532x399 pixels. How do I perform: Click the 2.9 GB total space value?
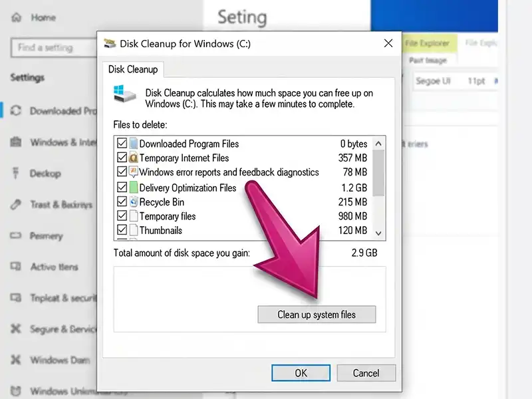[x=364, y=253]
